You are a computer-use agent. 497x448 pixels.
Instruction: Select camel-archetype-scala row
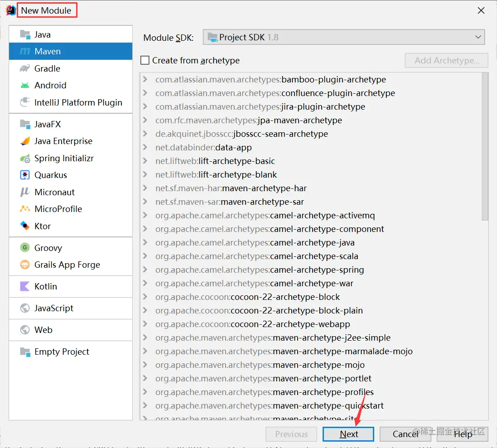point(311,256)
